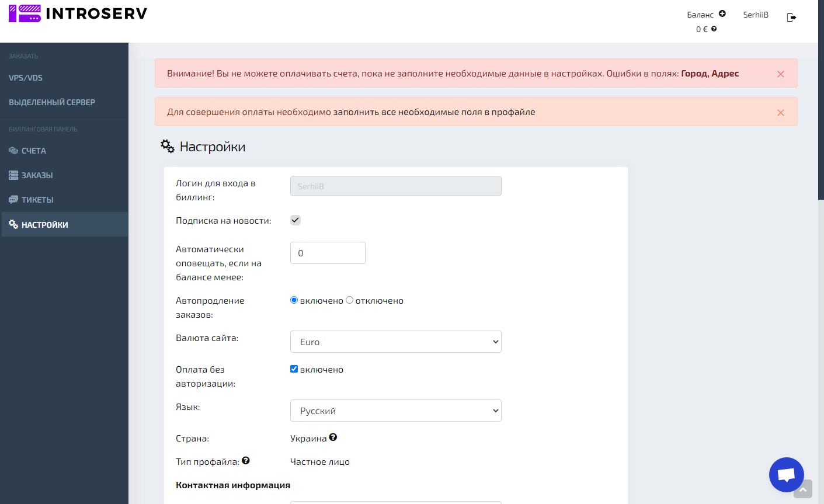Open ЗАКАЗЫ in the sidebar menu
The image size is (824, 504).
(37, 175)
